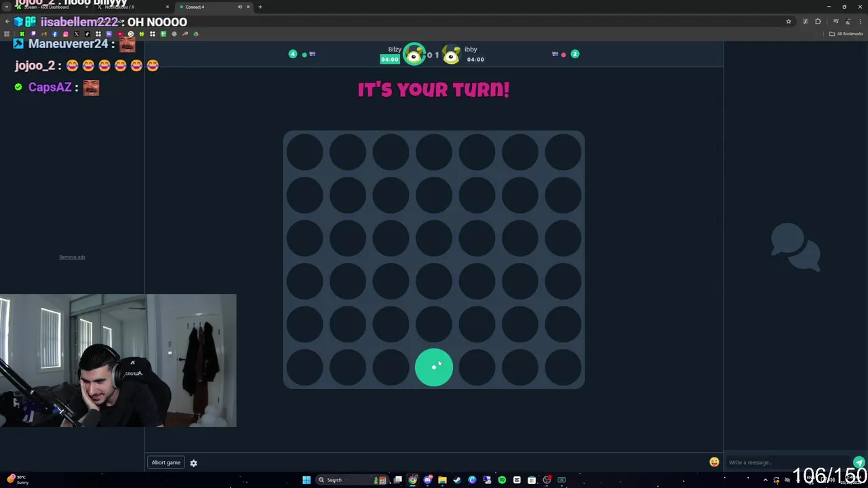Show hidden system tray icons chevron

coord(766,480)
